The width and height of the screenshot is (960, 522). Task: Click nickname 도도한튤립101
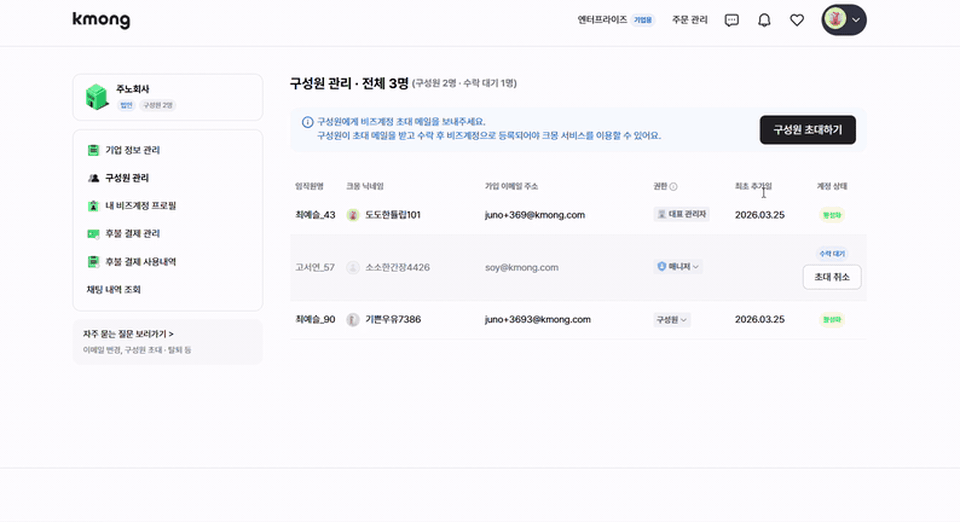(393, 215)
